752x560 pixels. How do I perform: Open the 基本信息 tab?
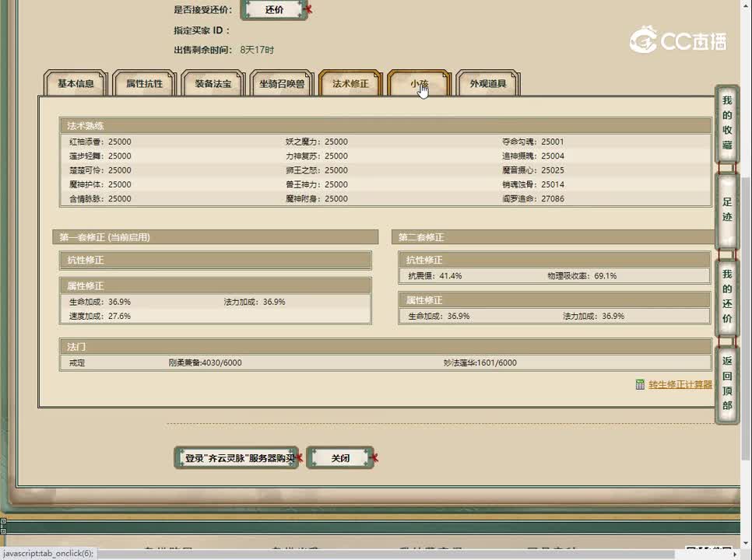pyautogui.click(x=76, y=84)
